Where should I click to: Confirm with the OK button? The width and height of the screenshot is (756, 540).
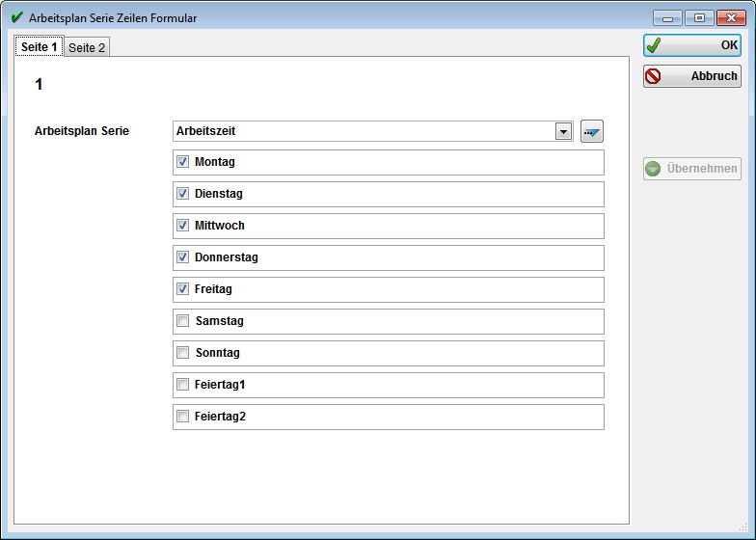[x=692, y=45]
